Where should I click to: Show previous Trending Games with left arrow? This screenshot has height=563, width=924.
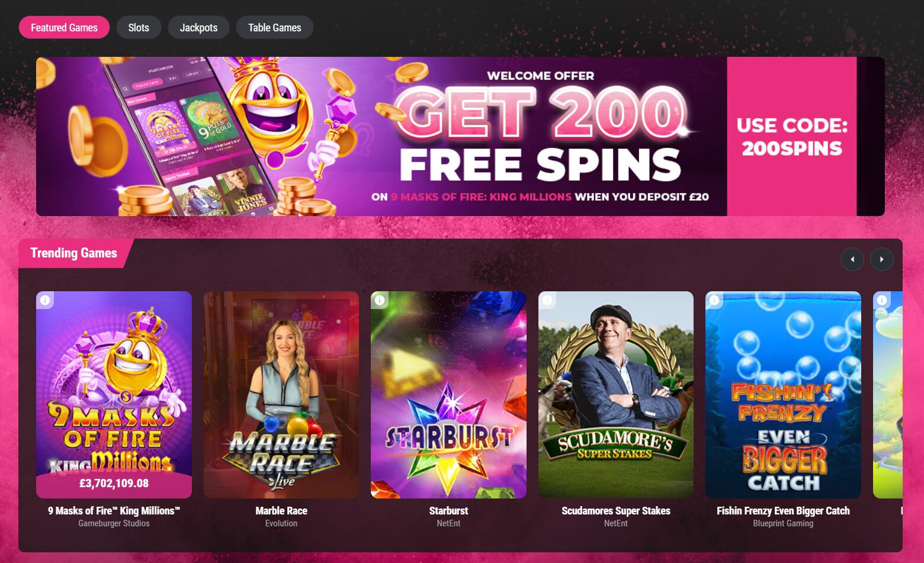click(x=852, y=259)
